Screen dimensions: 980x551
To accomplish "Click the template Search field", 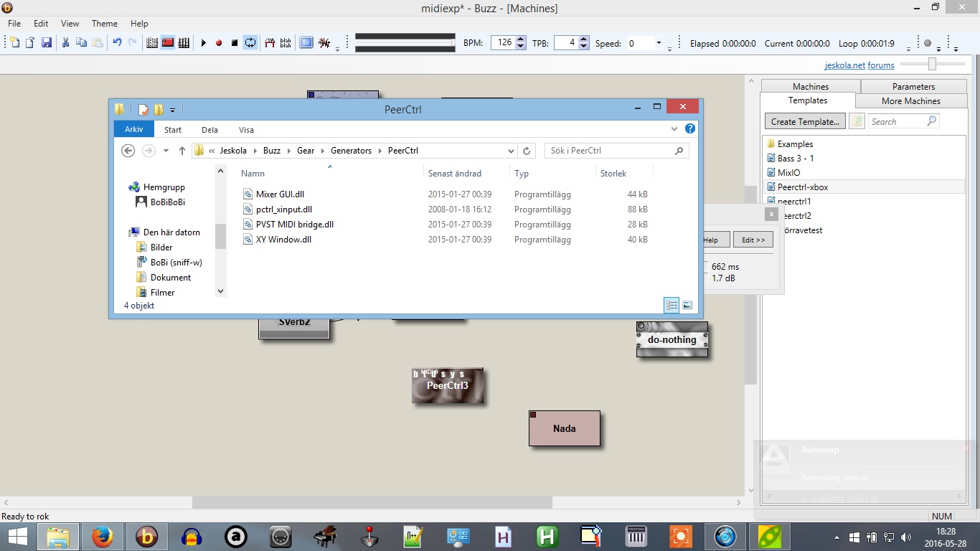I will coord(903,121).
